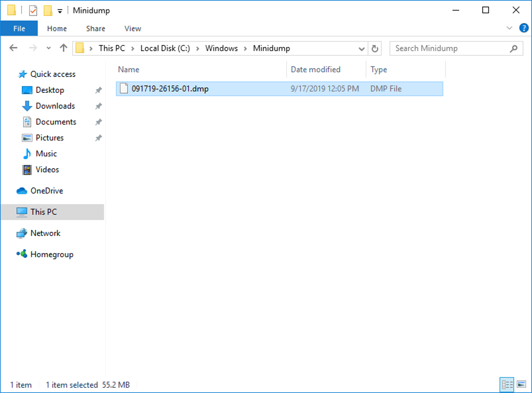Sort by Date modified column header

(x=316, y=69)
